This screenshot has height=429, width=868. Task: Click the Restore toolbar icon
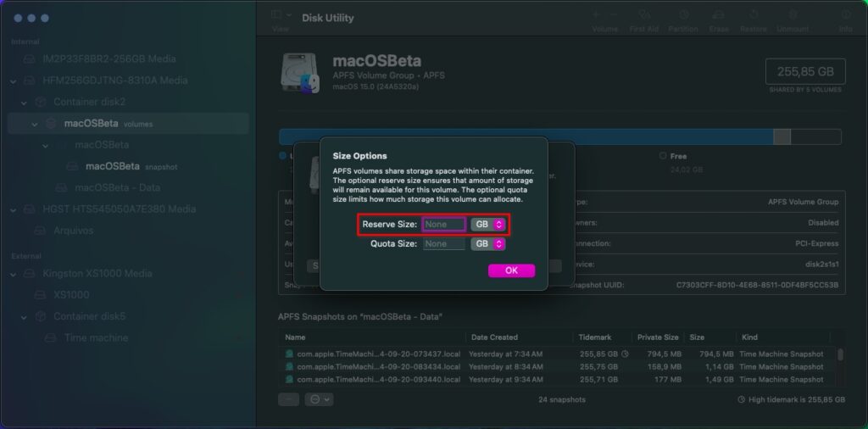754,15
